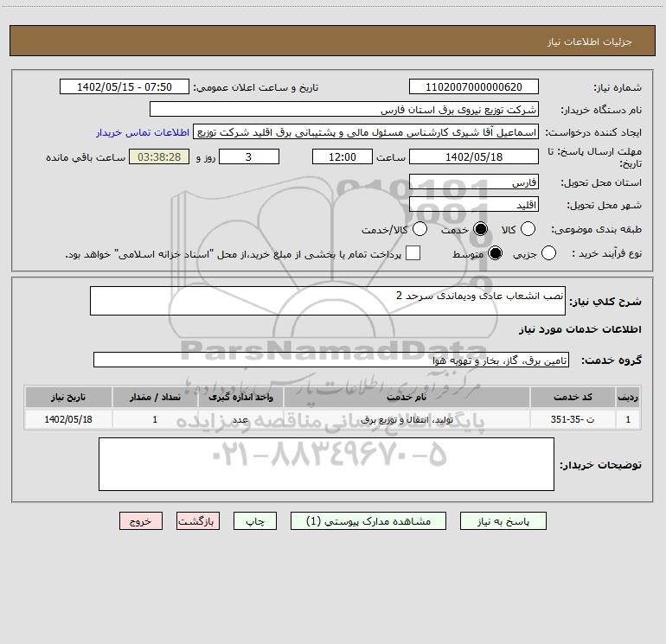Click the response deadline date 1402/05/18 field
The width and height of the screenshot is (666, 644).
474,156
